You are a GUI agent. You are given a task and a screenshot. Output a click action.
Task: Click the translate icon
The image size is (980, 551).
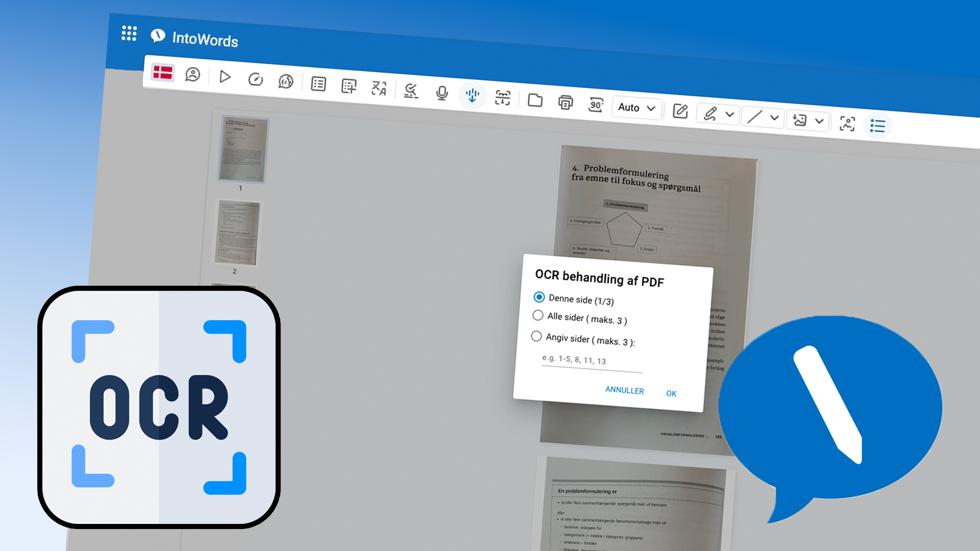click(x=379, y=88)
